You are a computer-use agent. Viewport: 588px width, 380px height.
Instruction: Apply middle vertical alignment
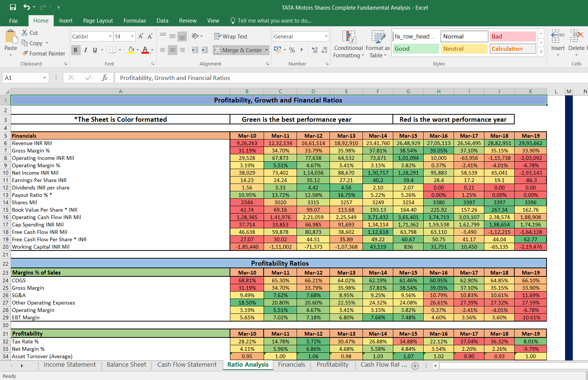173,36
